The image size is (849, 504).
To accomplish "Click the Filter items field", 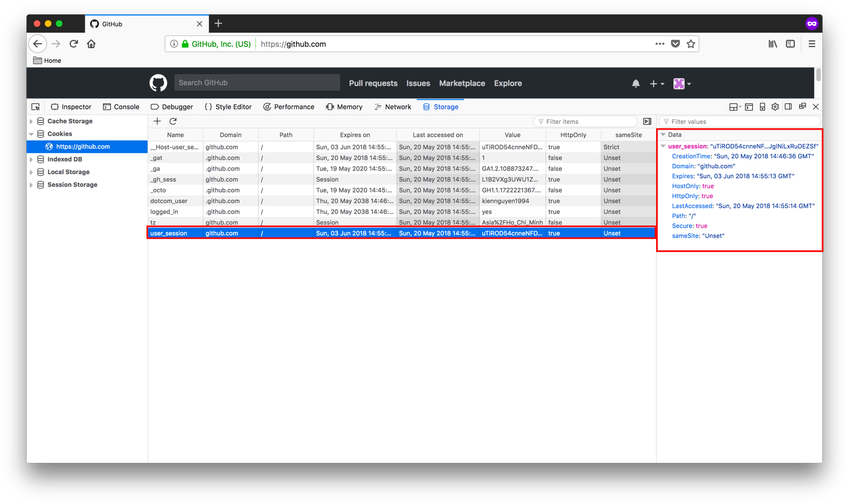I will [x=586, y=121].
